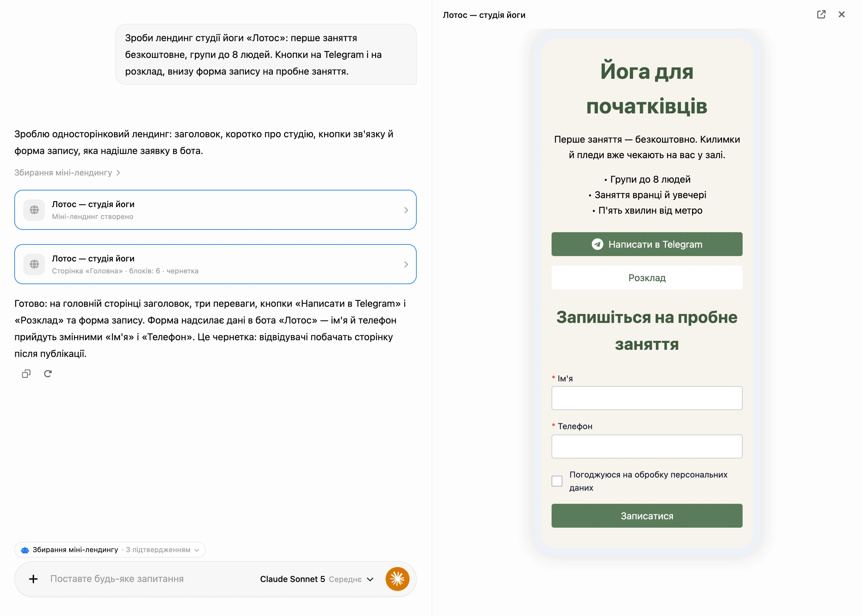Close the Лотос preview panel
Screen dimensions: 862x616
841,14
